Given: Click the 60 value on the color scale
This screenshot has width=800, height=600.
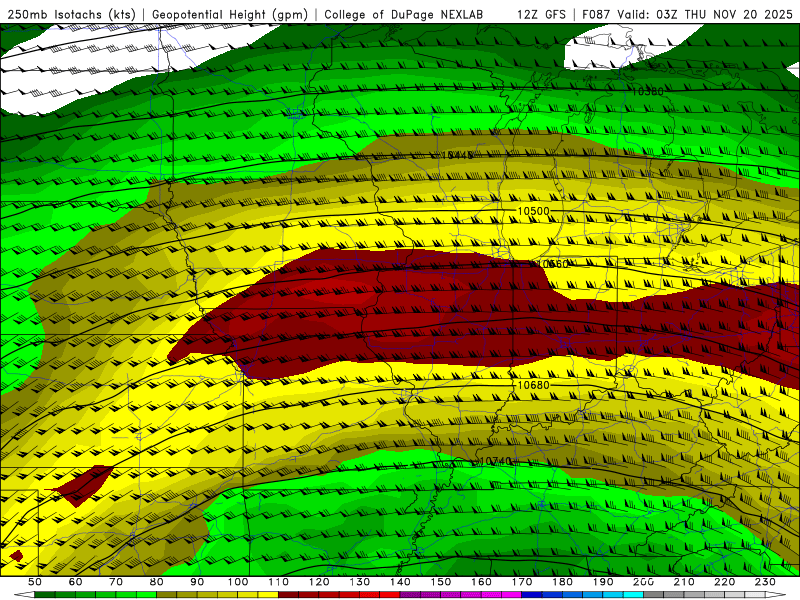Looking at the screenshot, I should pyautogui.click(x=76, y=582).
